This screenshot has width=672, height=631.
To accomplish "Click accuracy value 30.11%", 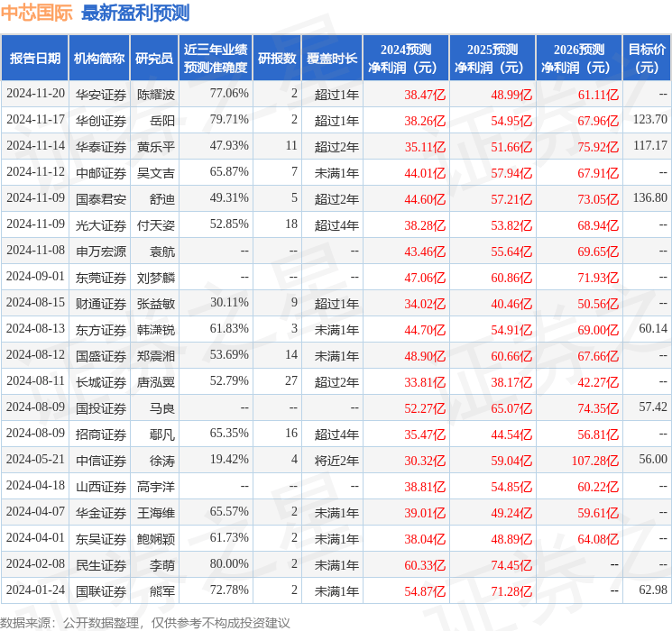I will click(229, 303).
